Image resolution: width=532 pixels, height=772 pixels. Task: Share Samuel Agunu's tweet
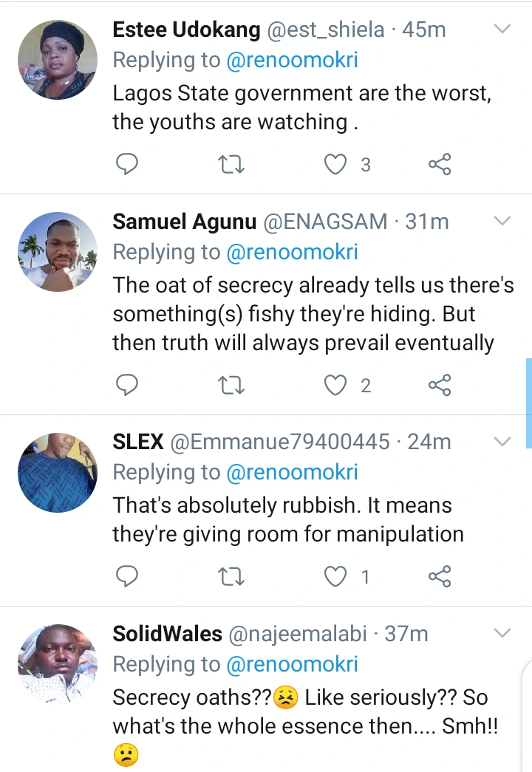pos(440,385)
